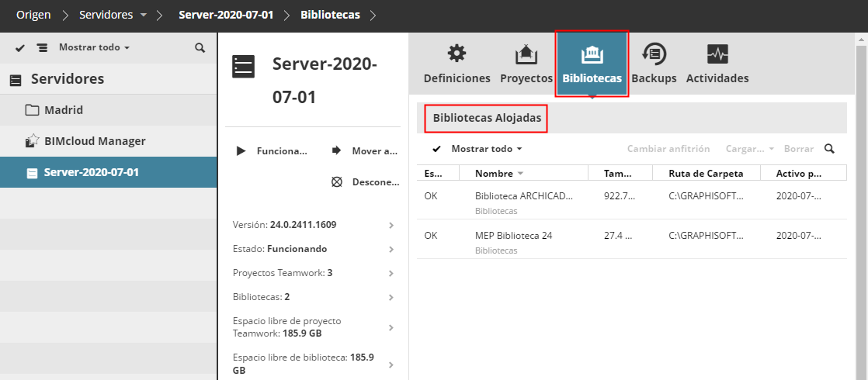Click the 922.7... size value
Image resolution: width=868 pixels, height=380 pixels.
(618, 195)
